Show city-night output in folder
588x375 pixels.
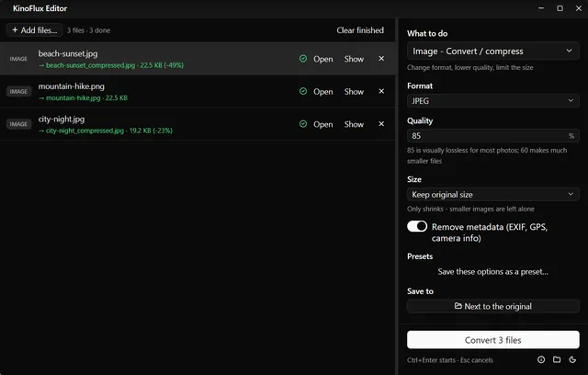click(354, 124)
